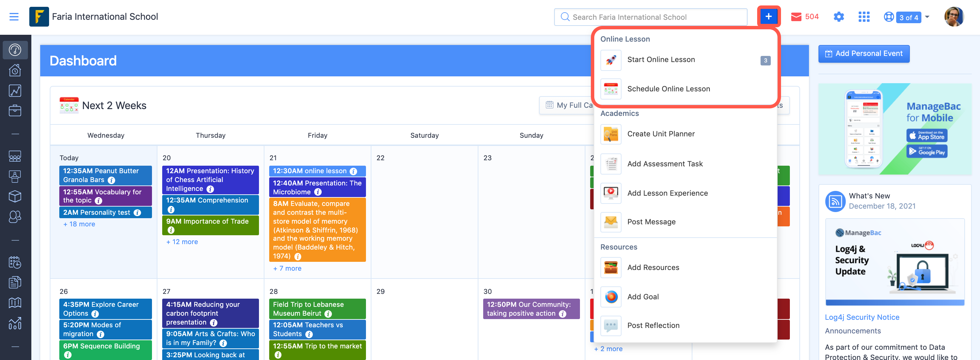Open the two-people sidebar icon
The height and width of the screenshot is (360, 980).
15,216
